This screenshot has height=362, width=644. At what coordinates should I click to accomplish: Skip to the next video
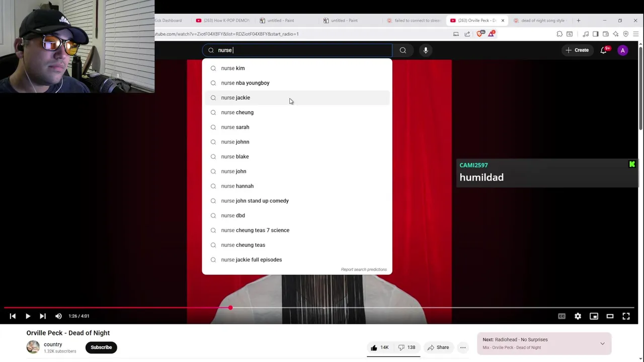pyautogui.click(x=43, y=316)
